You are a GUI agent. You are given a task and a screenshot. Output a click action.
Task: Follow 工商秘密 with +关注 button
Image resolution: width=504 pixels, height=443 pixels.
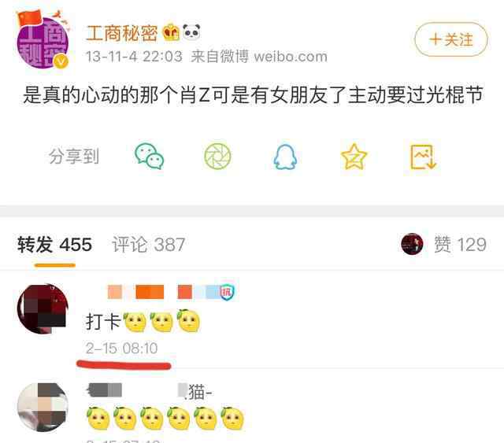pyautogui.click(x=451, y=39)
